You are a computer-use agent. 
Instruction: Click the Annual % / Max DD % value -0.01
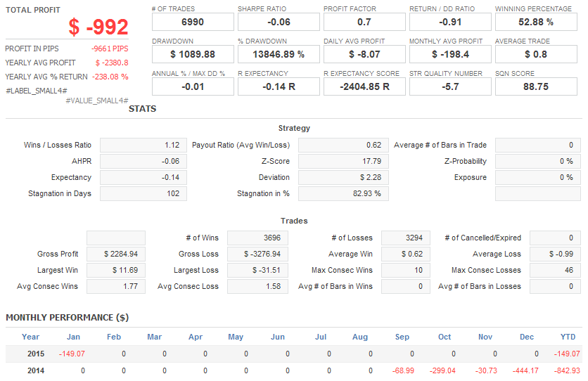coord(193,86)
